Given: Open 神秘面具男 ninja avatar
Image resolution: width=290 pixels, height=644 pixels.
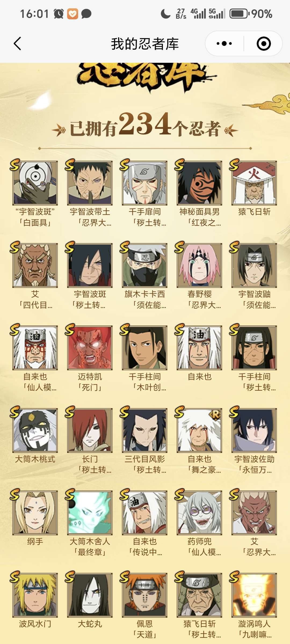Looking at the screenshot, I should point(200,183).
